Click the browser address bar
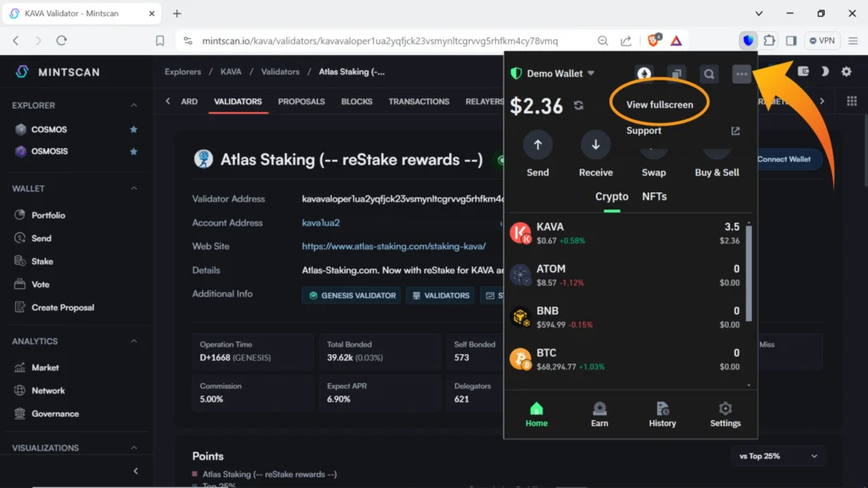 380,41
